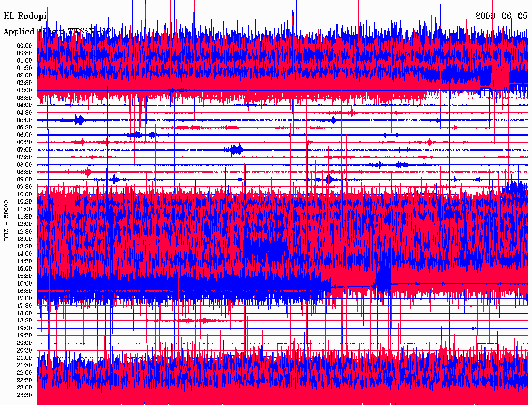Select the 21:00 time label
The image size is (532, 405).
click(x=24, y=358)
